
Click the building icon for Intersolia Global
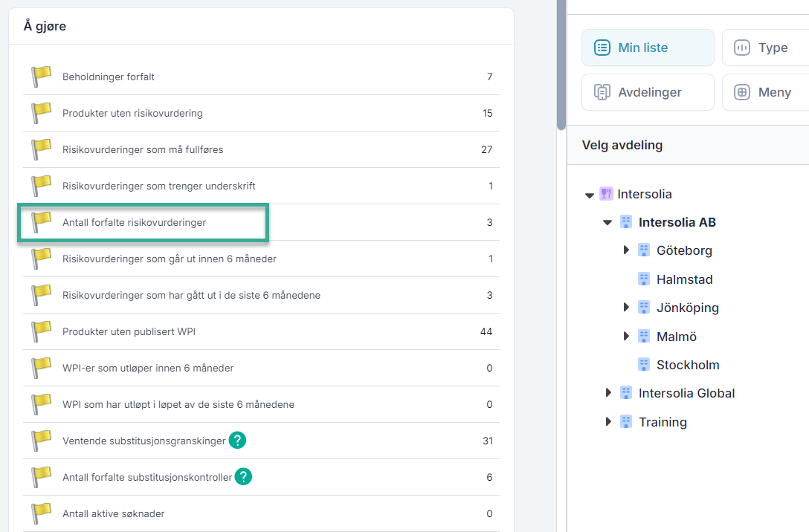tap(626, 393)
